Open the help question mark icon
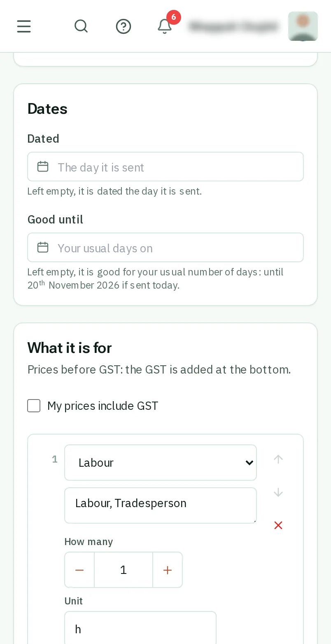Screen dimensions: 331x644 tap(124, 26)
